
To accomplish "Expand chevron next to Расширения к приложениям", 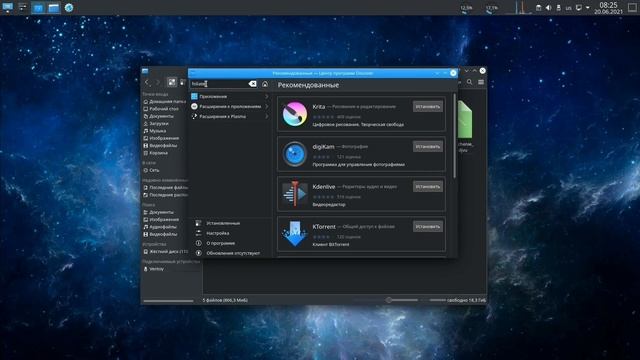I will [267, 106].
